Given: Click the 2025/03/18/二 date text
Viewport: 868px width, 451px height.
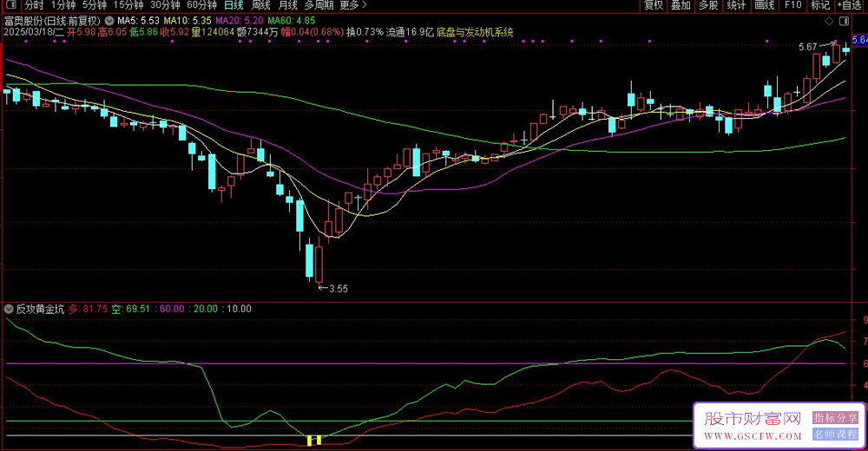Looking at the screenshot, I should 34,32.
